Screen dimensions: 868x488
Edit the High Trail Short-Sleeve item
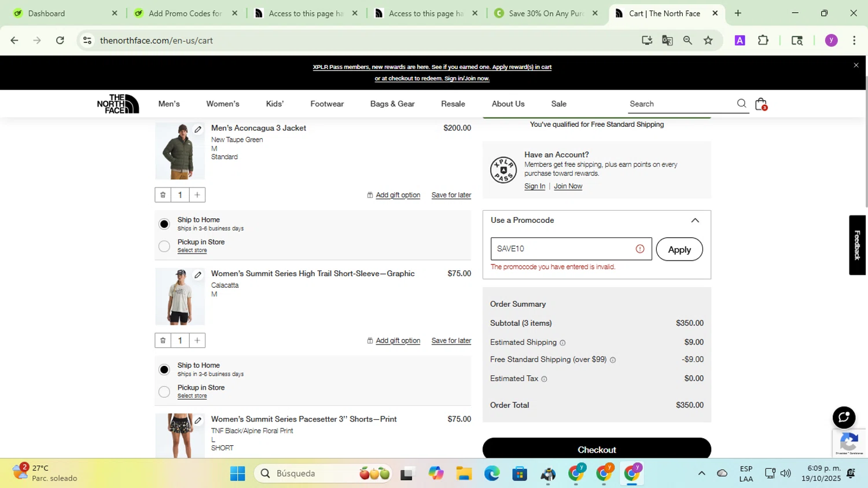tap(198, 275)
